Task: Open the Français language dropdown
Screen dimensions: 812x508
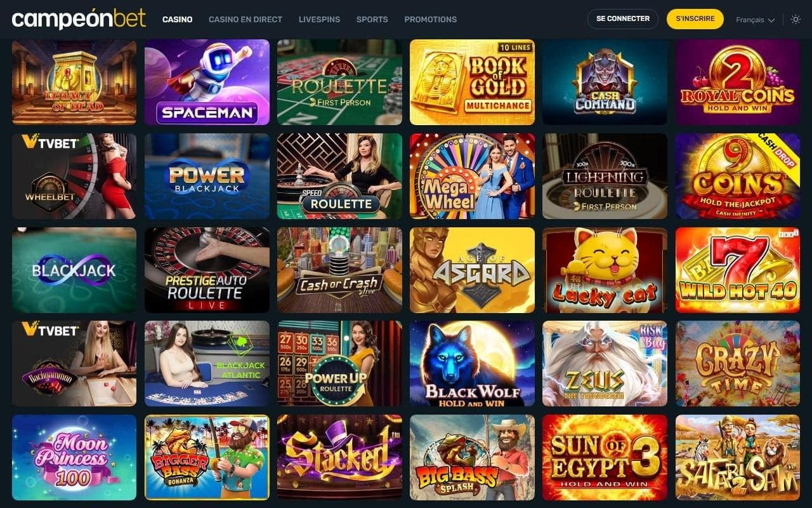Action: [x=755, y=20]
